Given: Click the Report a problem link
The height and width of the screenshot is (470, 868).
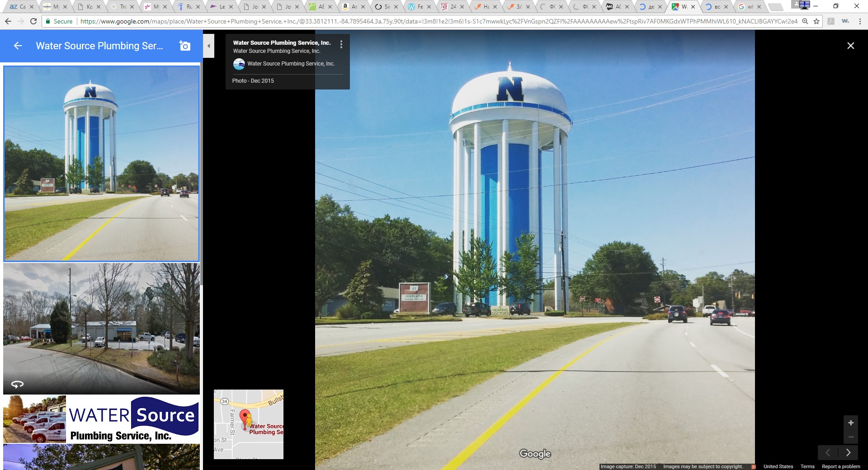Looking at the screenshot, I should (x=840, y=466).
